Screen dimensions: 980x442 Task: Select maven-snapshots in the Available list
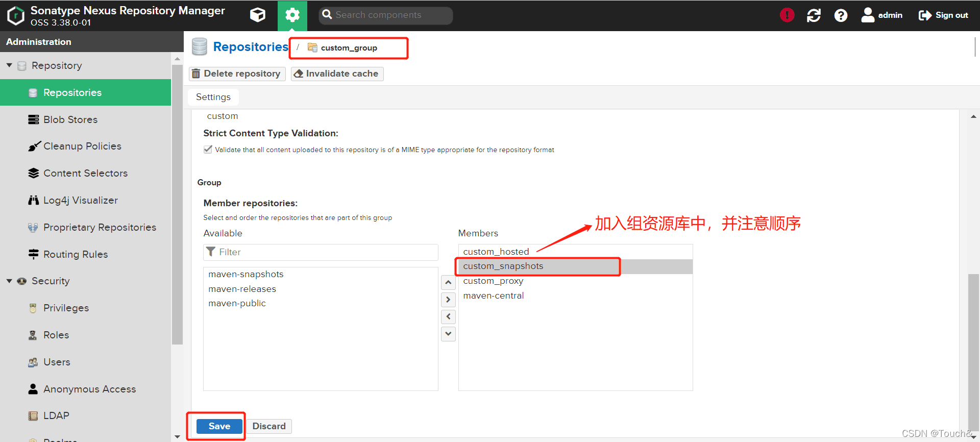(321, 274)
